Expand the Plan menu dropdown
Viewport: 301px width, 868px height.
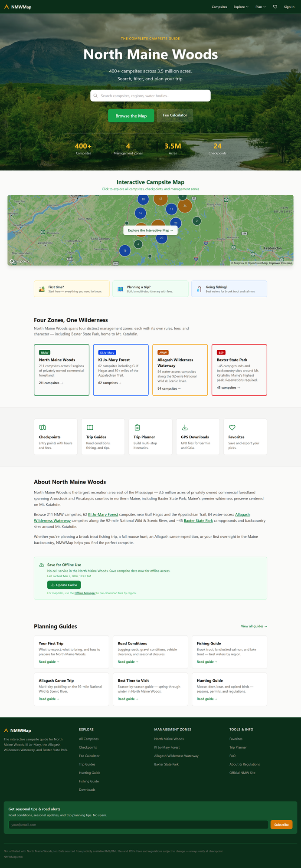coord(261,7)
